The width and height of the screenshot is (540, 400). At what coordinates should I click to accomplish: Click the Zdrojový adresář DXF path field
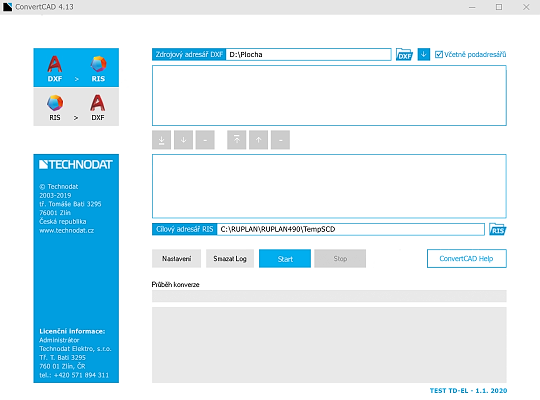pyautogui.click(x=309, y=54)
